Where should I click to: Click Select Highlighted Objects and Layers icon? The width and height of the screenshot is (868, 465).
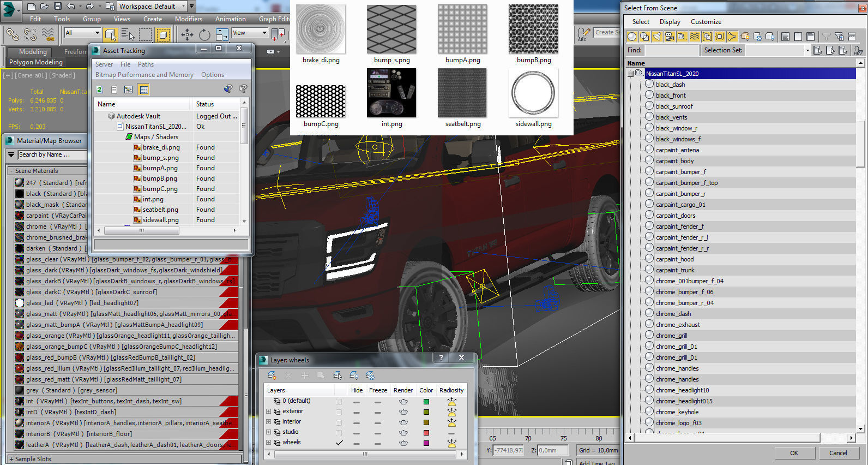tap(337, 375)
